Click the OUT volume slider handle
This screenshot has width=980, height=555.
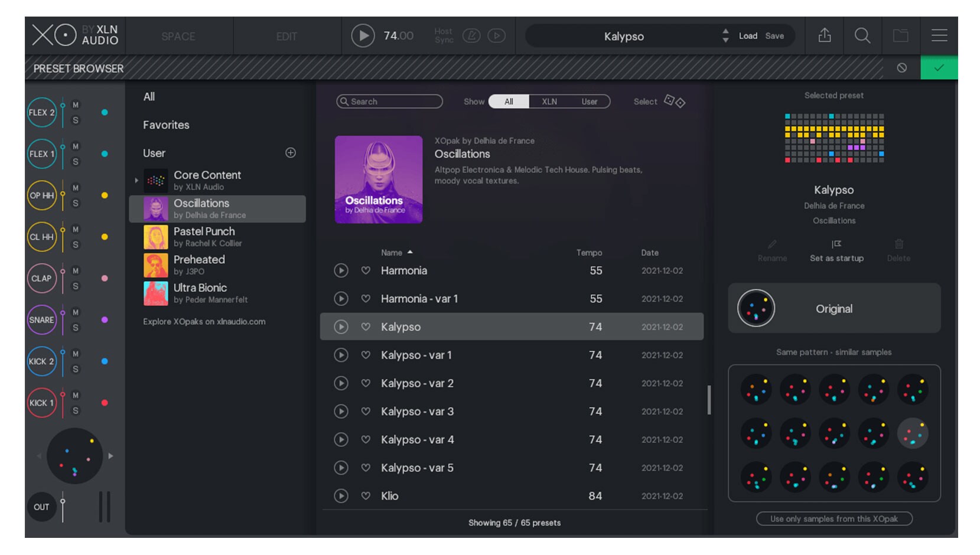pos(63,502)
